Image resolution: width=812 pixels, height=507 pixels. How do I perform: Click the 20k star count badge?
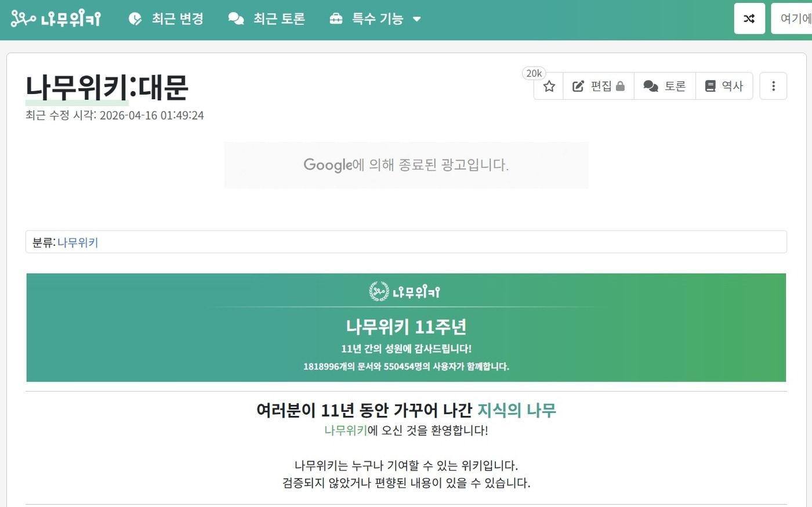534,73
